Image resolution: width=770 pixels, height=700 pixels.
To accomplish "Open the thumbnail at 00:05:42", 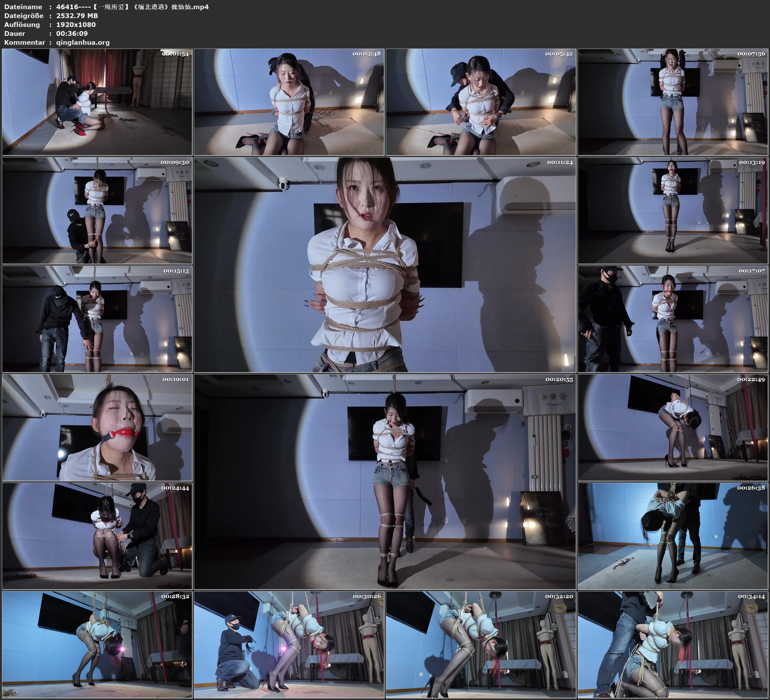I will (481, 102).
